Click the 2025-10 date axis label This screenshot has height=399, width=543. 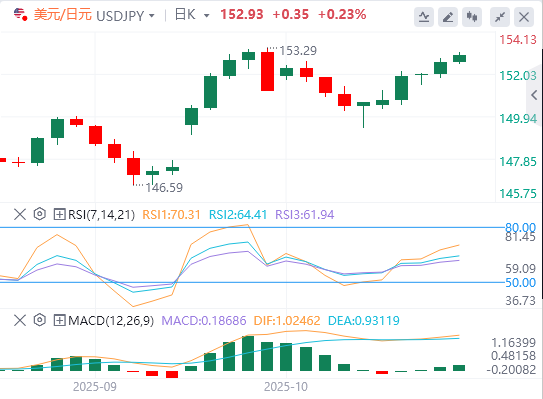pos(286,387)
